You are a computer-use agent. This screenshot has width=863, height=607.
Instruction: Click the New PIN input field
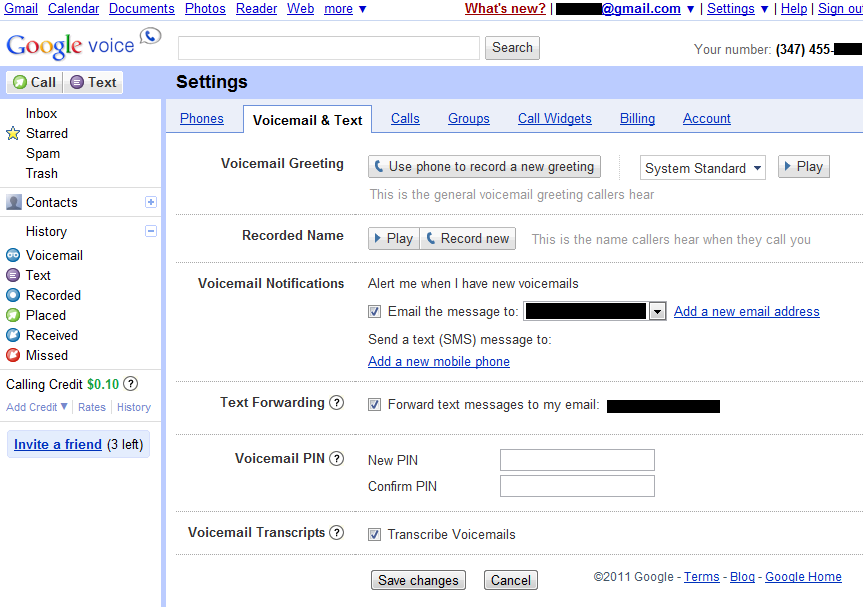(x=577, y=460)
